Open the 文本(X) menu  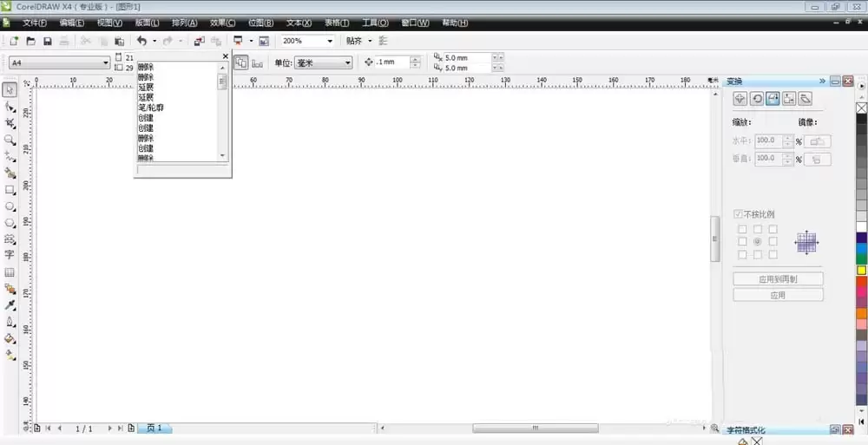coord(299,23)
